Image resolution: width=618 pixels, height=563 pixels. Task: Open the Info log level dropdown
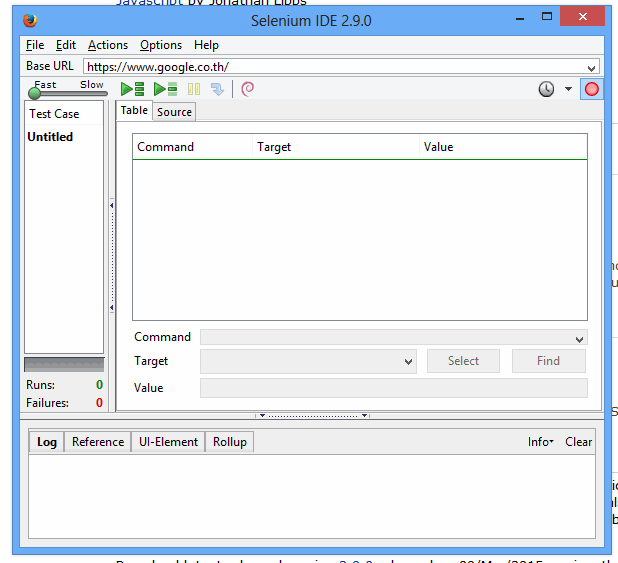540,442
